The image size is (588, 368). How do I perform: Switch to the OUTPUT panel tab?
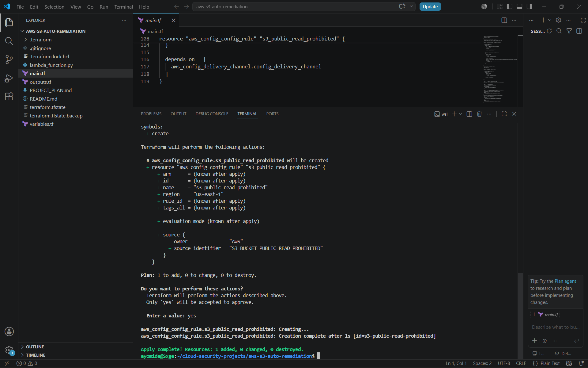point(178,114)
